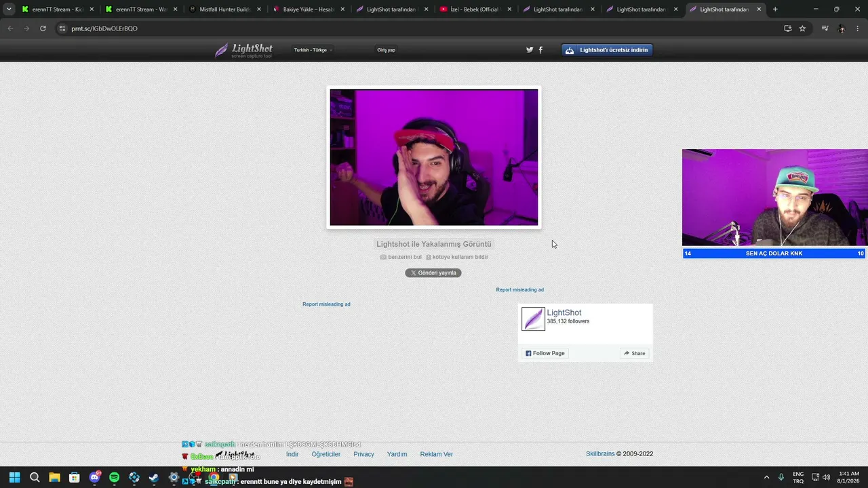Viewport: 868px width, 488px height.
Task: Click the Lightshot ile Yakalanmış Görüntü heading
Action: click(x=434, y=244)
